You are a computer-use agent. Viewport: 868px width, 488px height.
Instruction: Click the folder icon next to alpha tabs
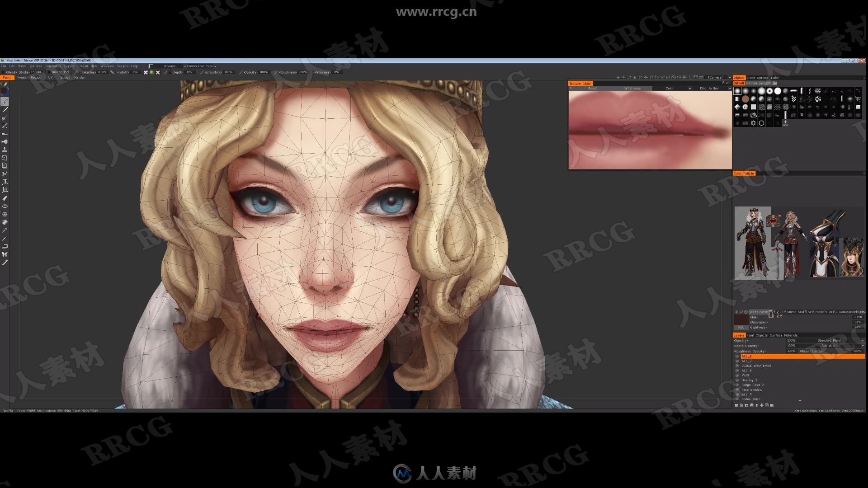[x=774, y=83]
